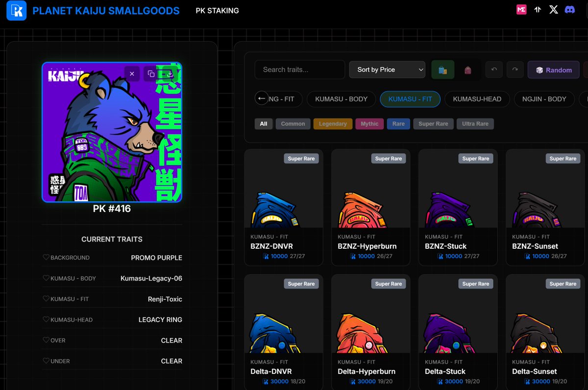
Task: Select the BZNZ-Stuck fit card
Action: [458, 208]
